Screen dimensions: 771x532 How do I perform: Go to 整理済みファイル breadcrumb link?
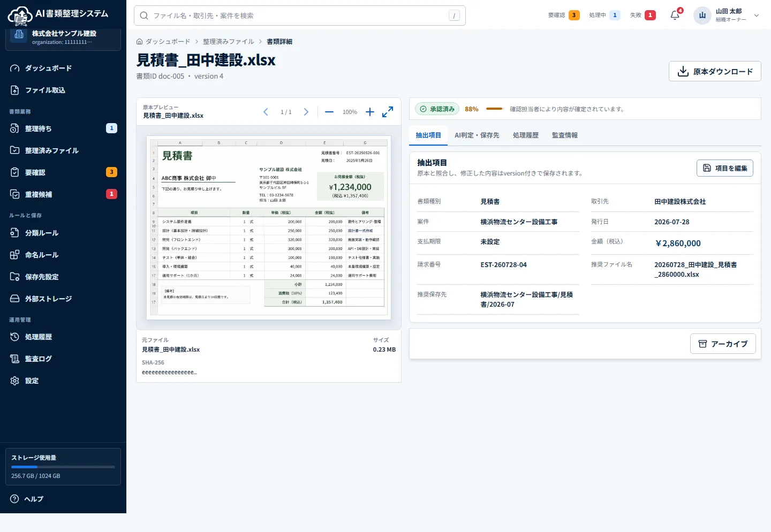coord(229,41)
